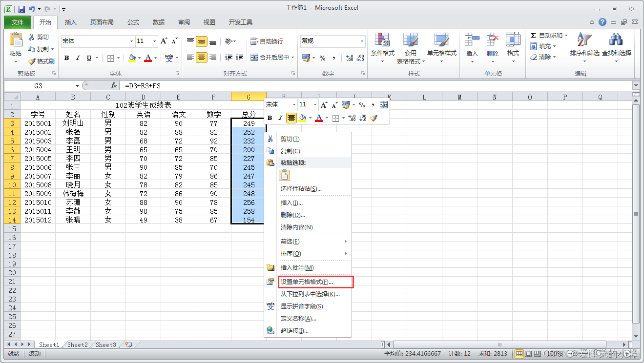Open Conditional Formatting menu

382,48
